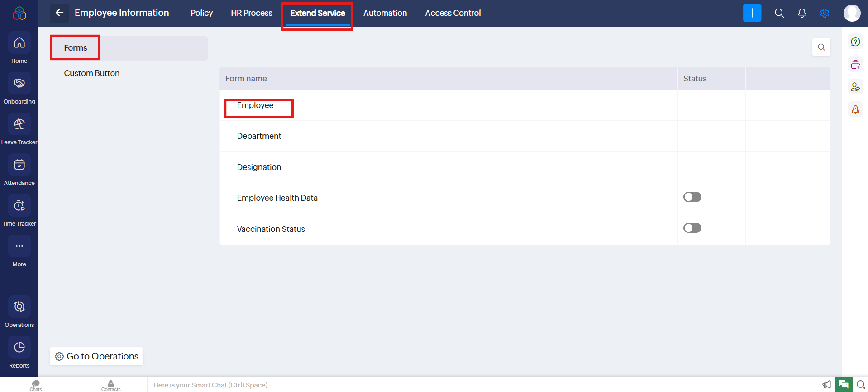This screenshot has width=868, height=392.
Task: Open the green chat window icon
Action: pos(844,384)
